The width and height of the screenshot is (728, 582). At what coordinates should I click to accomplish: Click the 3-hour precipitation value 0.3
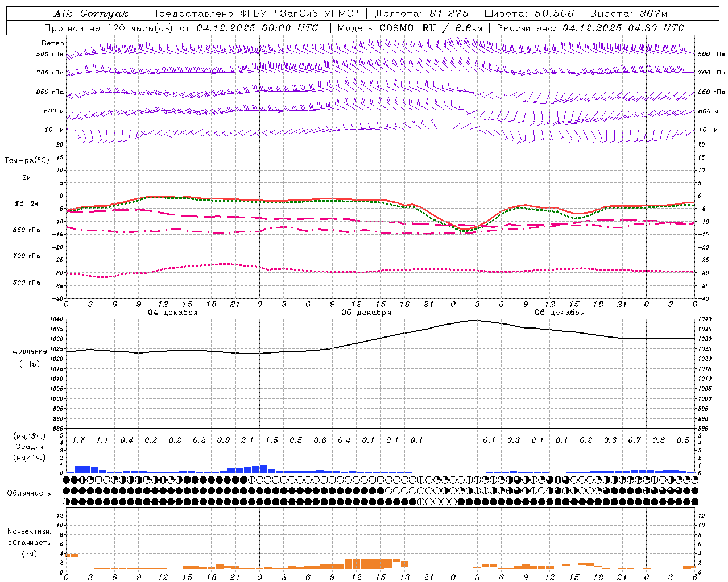514,440
